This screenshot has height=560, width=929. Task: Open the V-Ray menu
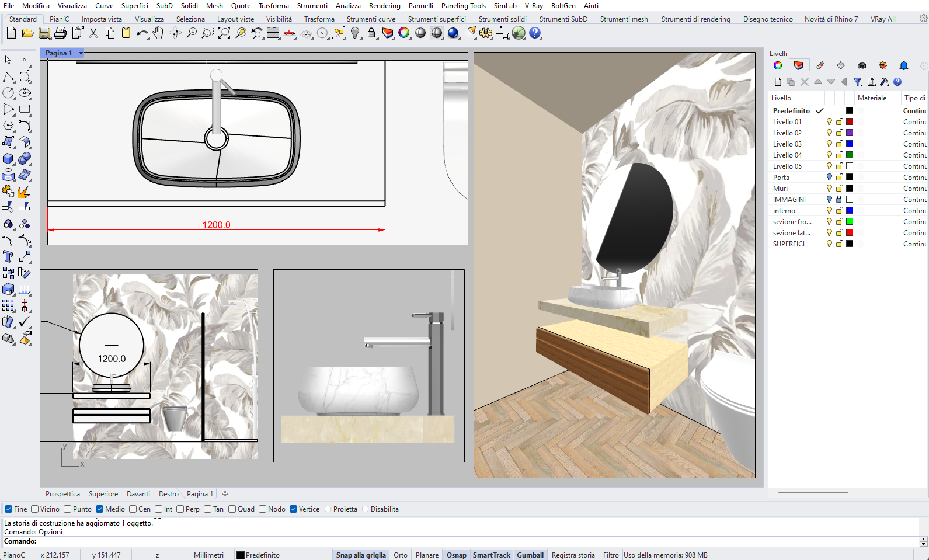pyautogui.click(x=534, y=5)
